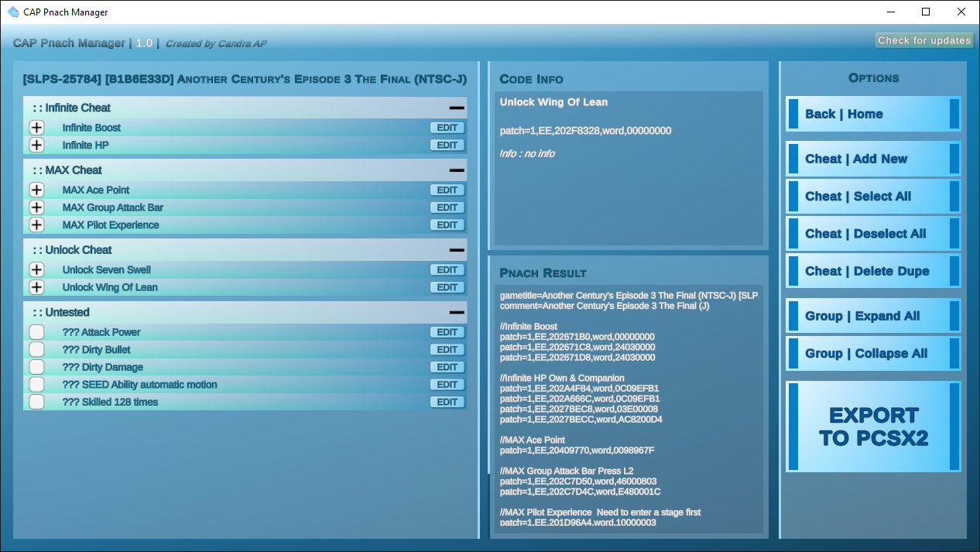Edit the ??? Dirty Bullet cheat
Image resolution: width=980 pixels, height=552 pixels.
(447, 349)
